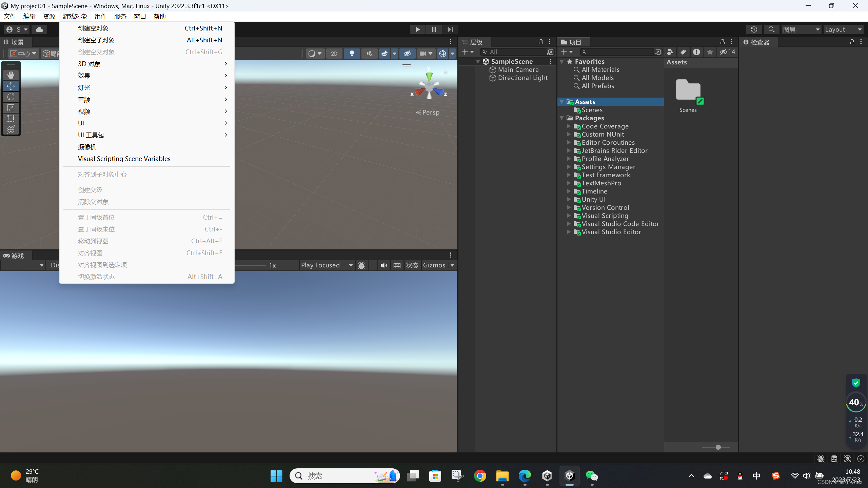Select the Rotate tool
868x488 pixels.
tap(11, 97)
